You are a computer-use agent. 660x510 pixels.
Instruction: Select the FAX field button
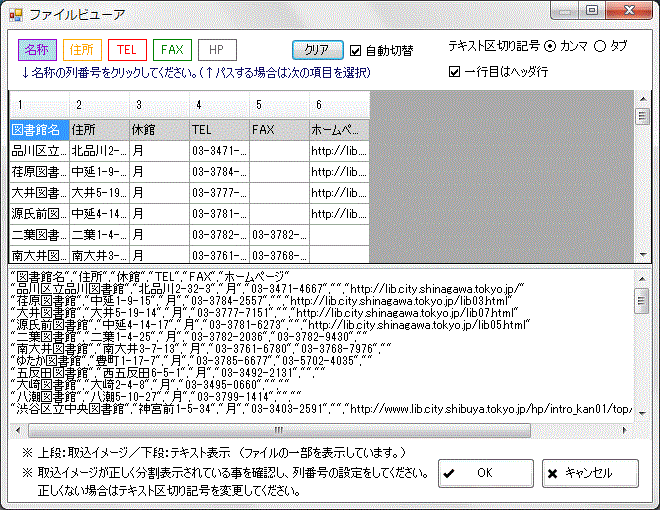(173, 49)
